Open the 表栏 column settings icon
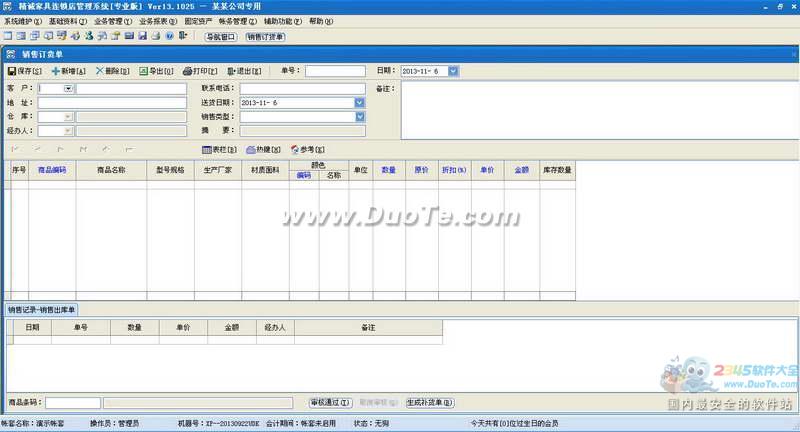The image size is (800, 432). [x=206, y=150]
